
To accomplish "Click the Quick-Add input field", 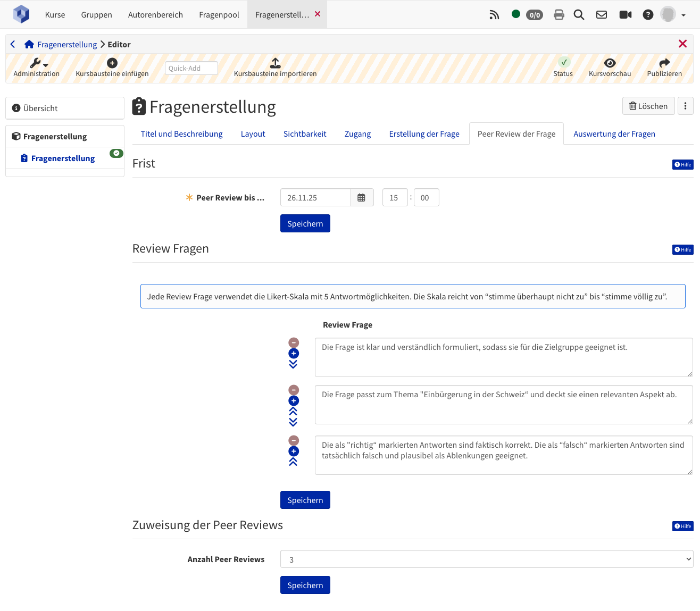I will (191, 68).
